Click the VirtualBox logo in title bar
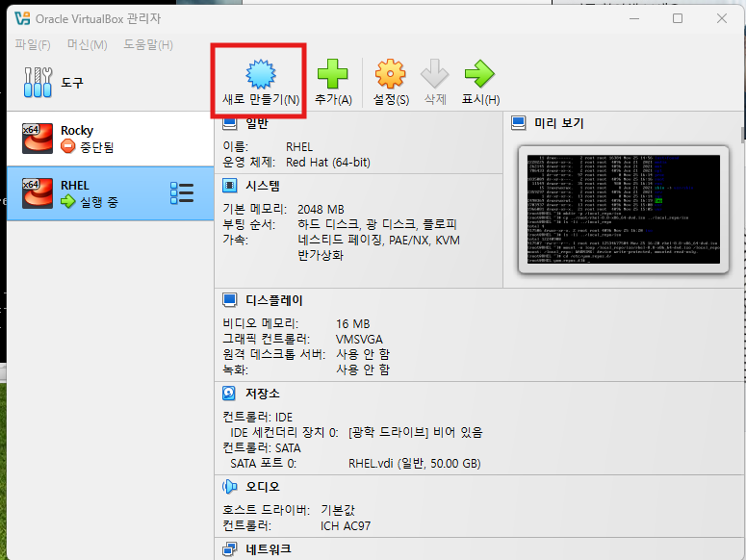Image resolution: width=746 pixels, height=560 pixels. [x=22, y=18]
